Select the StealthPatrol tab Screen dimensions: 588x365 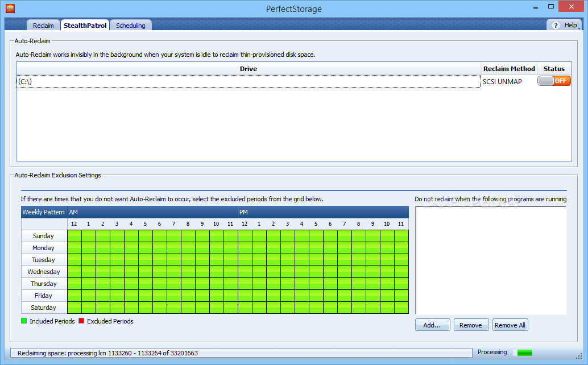(85, 26)
